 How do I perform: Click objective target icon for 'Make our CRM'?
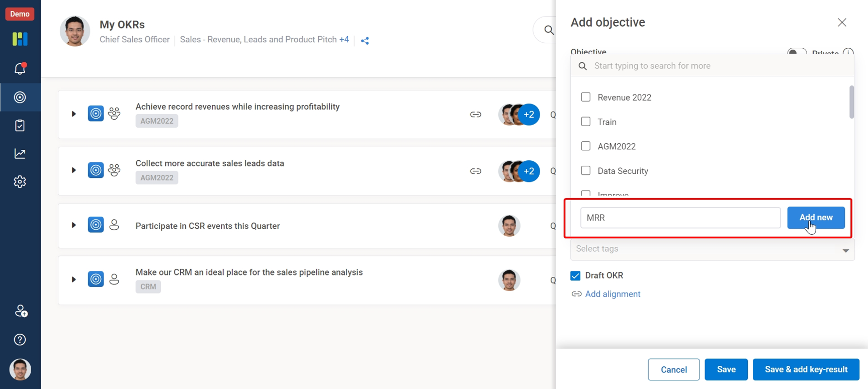pos(96,279)
